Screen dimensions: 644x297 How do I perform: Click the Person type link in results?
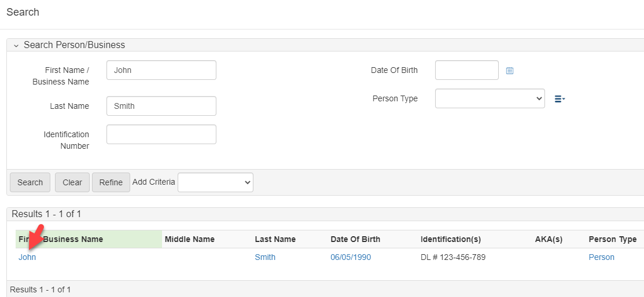point(601,257)
